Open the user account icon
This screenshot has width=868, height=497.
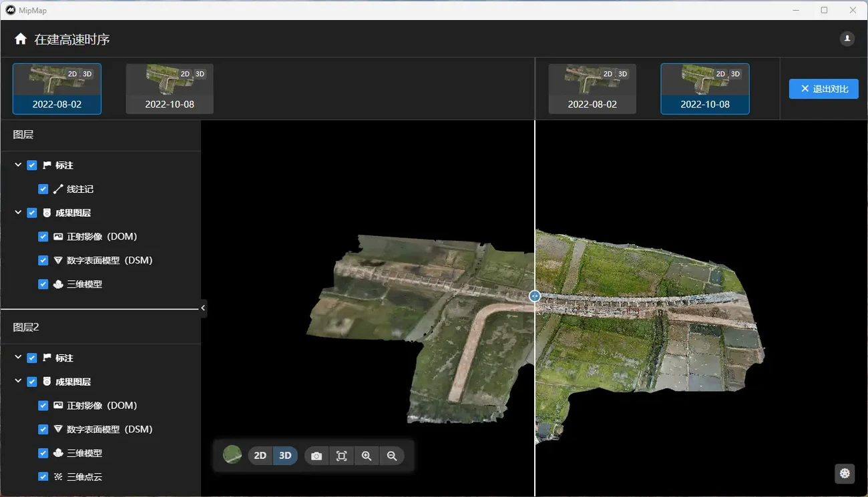[847, 39]
